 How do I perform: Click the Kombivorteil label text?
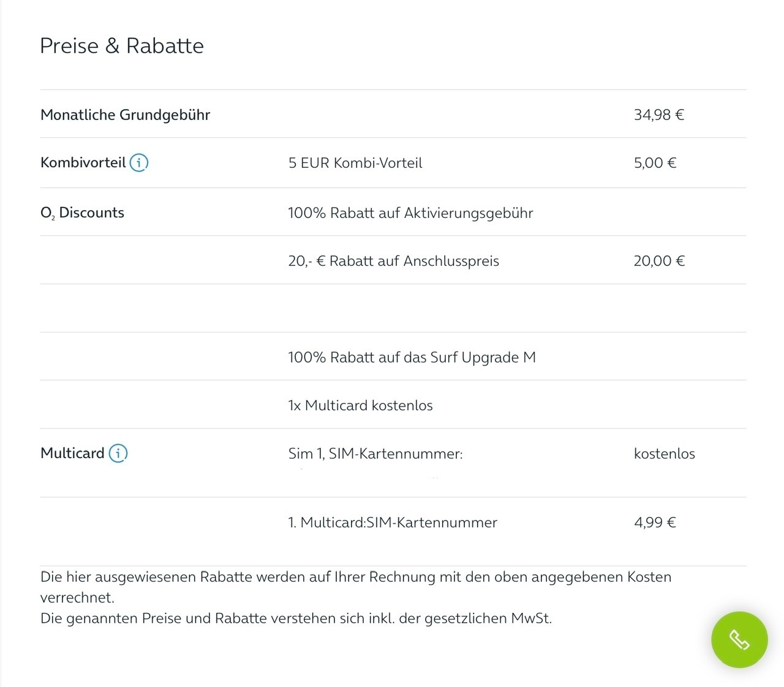pyautogui.click(x=83, y=163)
